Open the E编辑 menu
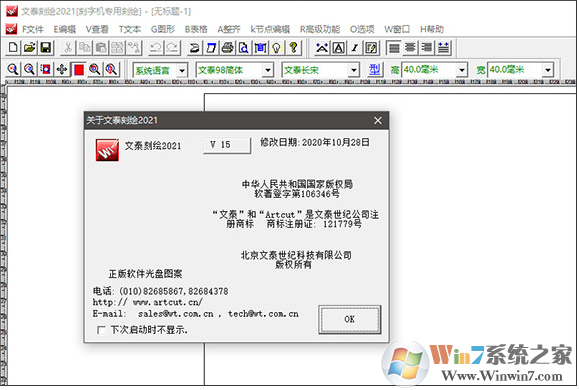 click(65, 29)
